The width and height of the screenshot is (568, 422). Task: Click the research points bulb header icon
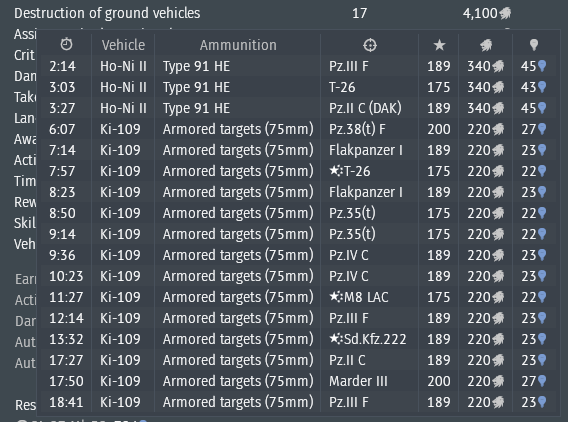[534, 45]
